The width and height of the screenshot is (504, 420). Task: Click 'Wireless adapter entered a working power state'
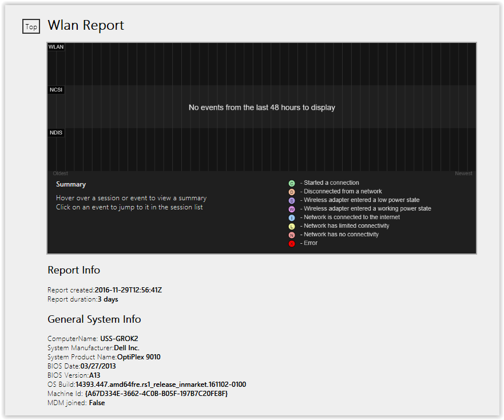point(367,209)
